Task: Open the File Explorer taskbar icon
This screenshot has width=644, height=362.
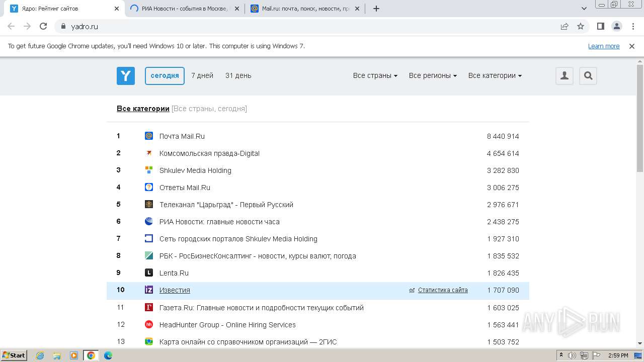Action: click(57, 355)
